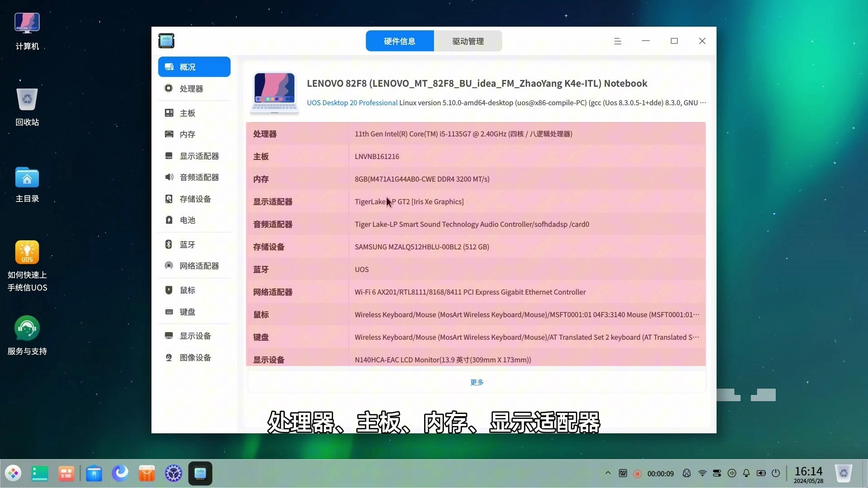Select TigerLake-LP GT2 Iris Xe Graphics value
The image size is (868, 488).
coord(409,202)
